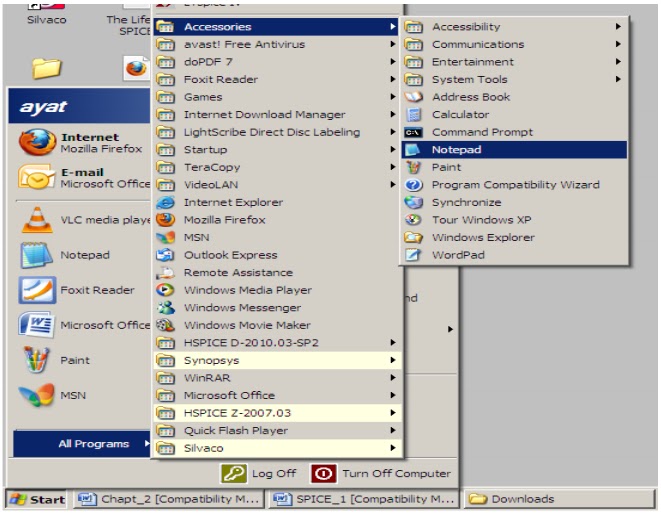
Task: Open Windows Messenger icon
Action: pyautogui.click(x=165, y=308)
